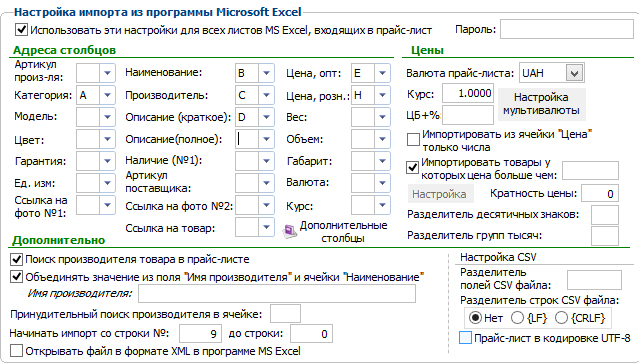
Task: Uncheck 'Объединять значение из поля Имя производителя'
Action: pyautogui.click(x=16, y=277)
